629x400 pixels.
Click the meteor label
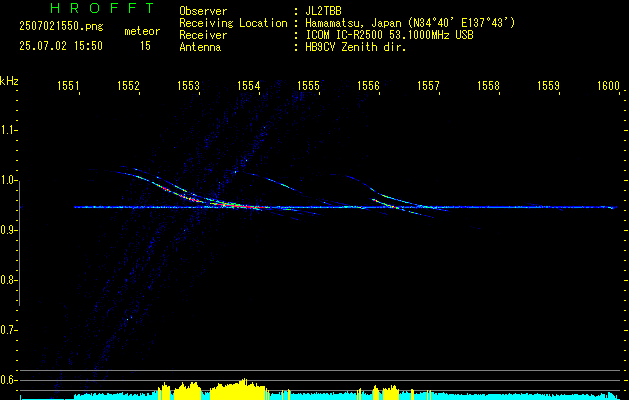(x=142, y=31)
